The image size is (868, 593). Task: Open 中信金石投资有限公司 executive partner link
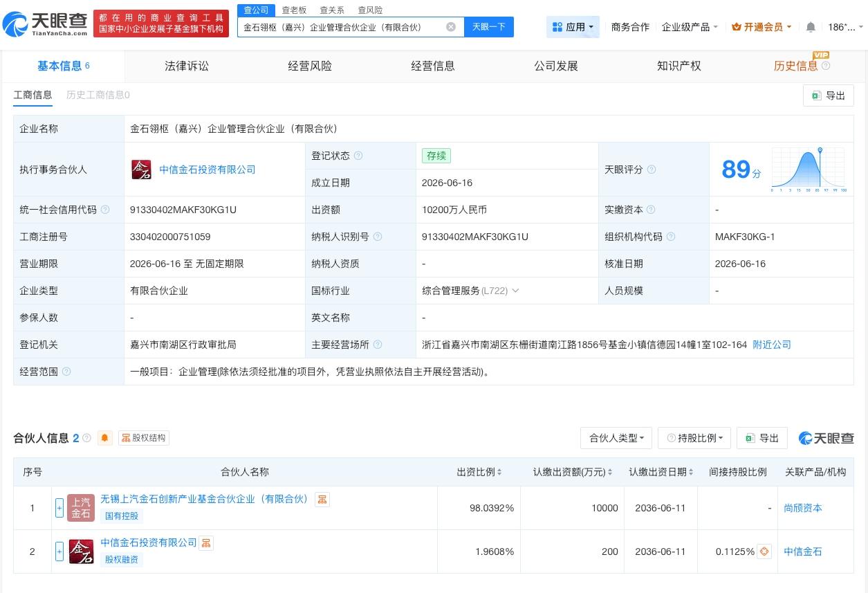point(207,170)
